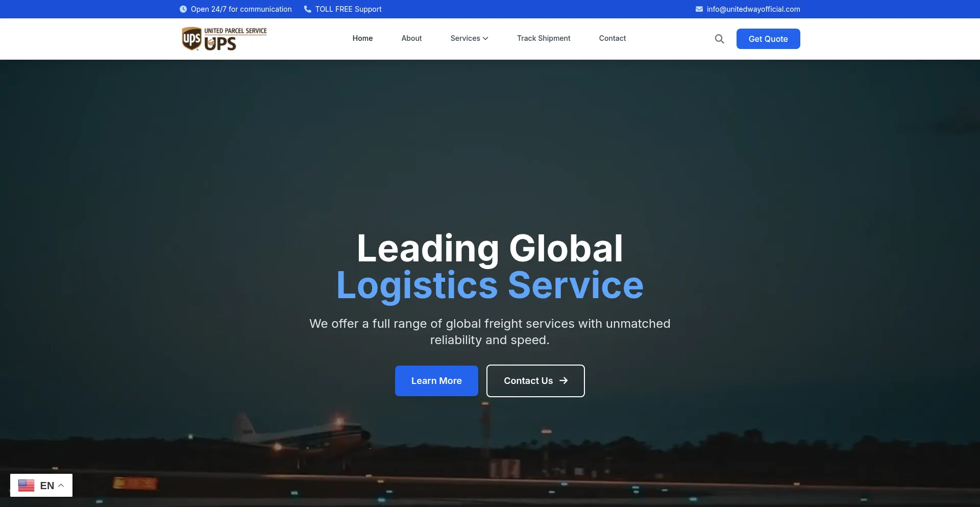
Task: Click the Logistics Service hero heading
Action: (490, 285)
